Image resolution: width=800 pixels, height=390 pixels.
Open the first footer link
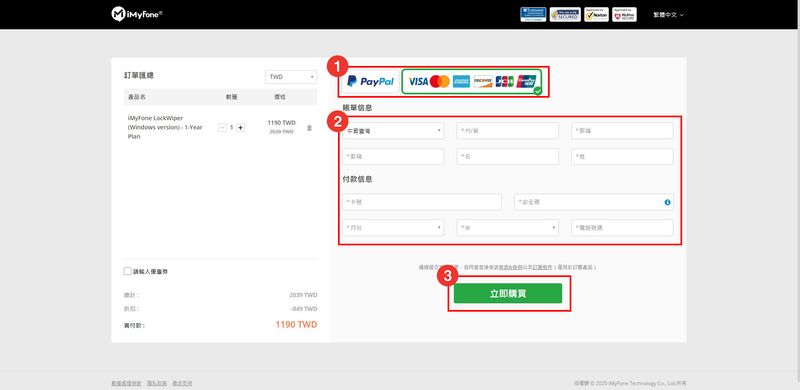click(x=126, y=383)
